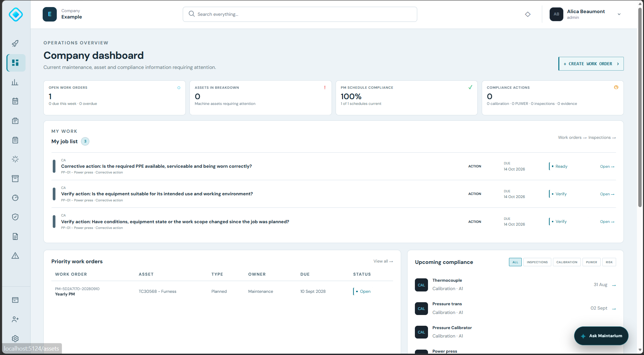The height and width of the screenshot is (355, 644).
Task: Open the settings gear sidebar icon
Action: [15, 338]
